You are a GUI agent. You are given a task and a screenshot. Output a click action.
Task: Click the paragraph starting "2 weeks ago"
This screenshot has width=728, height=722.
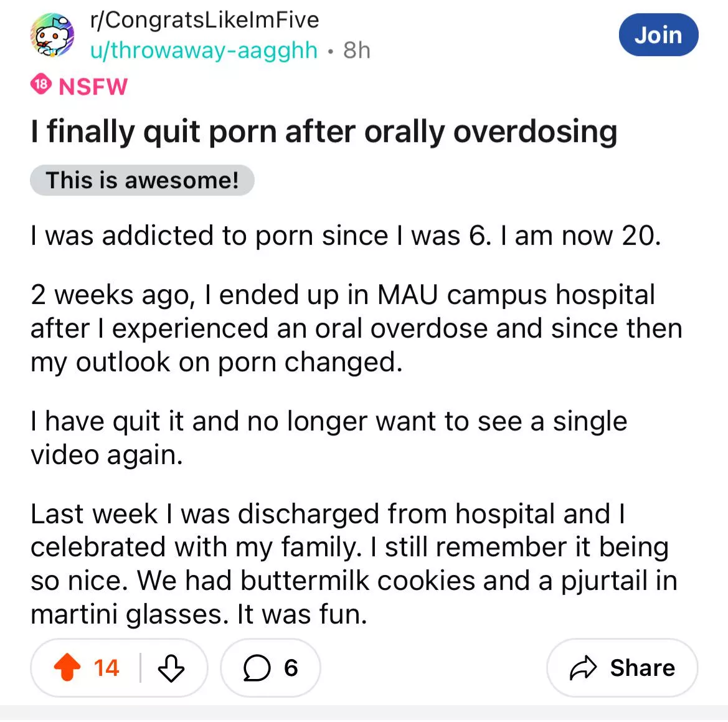(355, 328)
